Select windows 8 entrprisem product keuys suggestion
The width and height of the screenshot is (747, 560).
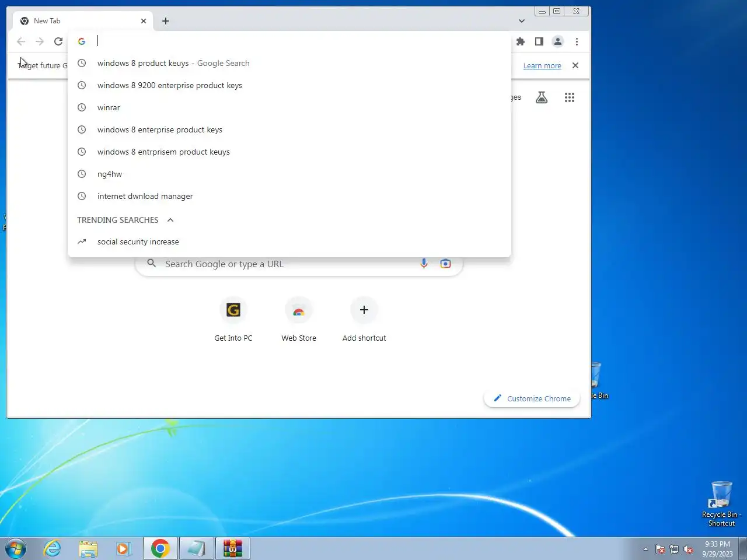pos(289,152)
